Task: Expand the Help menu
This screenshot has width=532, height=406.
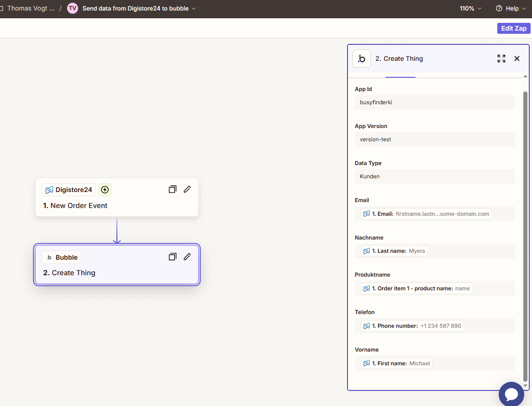Action: click(x=511, y=9)
